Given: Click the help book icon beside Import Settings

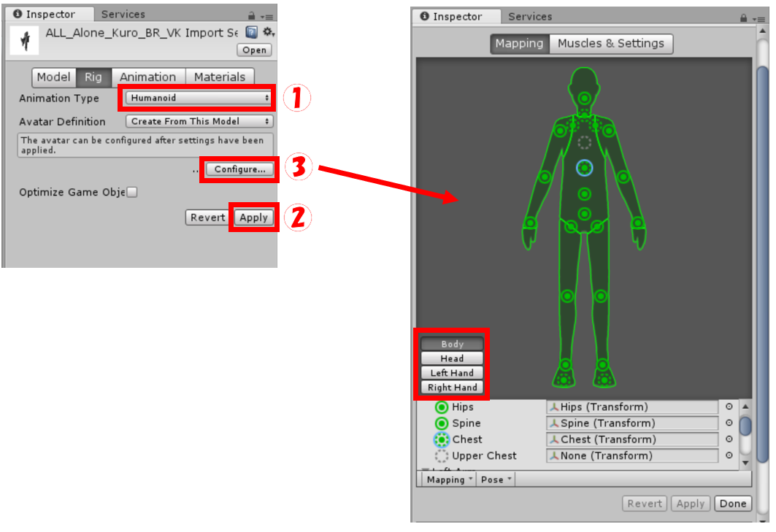Looking at the screenshot, I should pos(251,32).
